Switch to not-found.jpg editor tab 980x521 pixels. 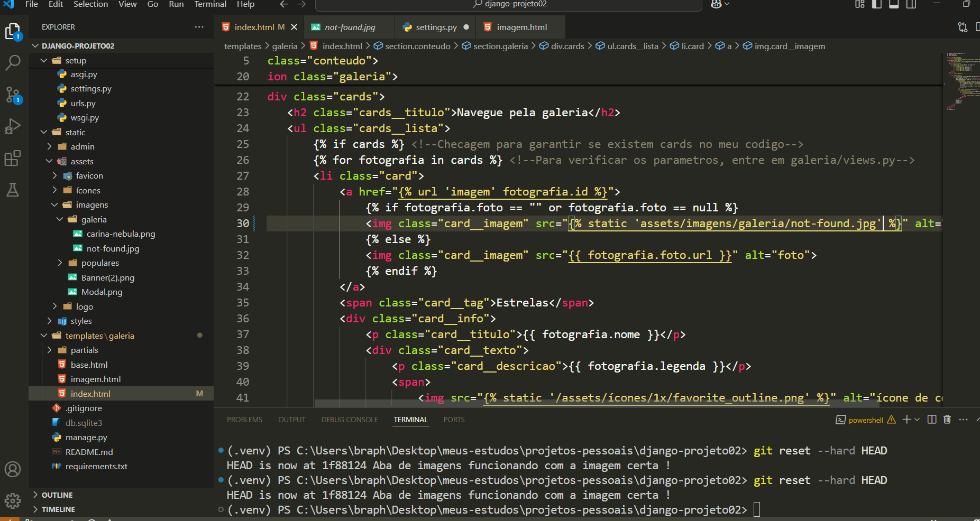pos(350,27)
